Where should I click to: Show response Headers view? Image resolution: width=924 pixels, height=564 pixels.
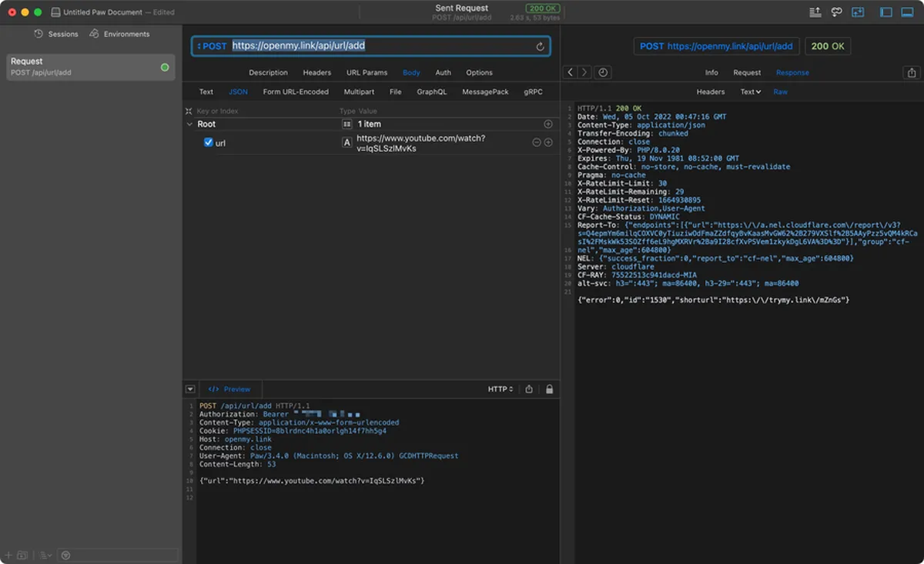point(711,92)
